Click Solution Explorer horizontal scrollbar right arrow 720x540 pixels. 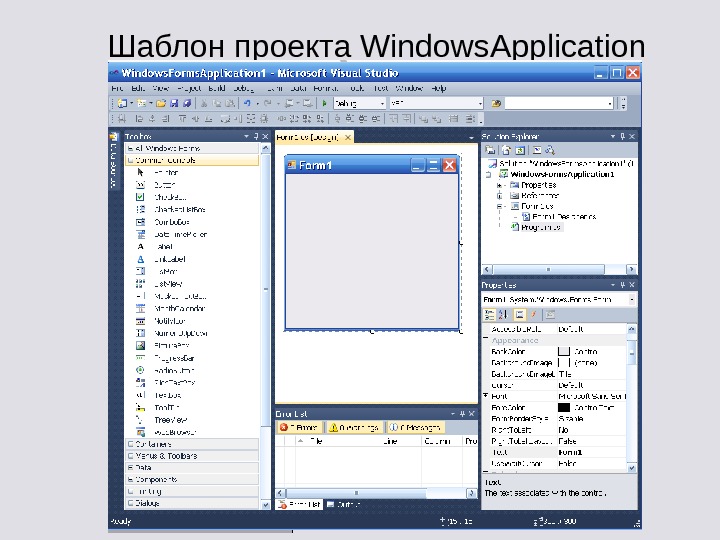pyautogui.click(x=631, y=270)
